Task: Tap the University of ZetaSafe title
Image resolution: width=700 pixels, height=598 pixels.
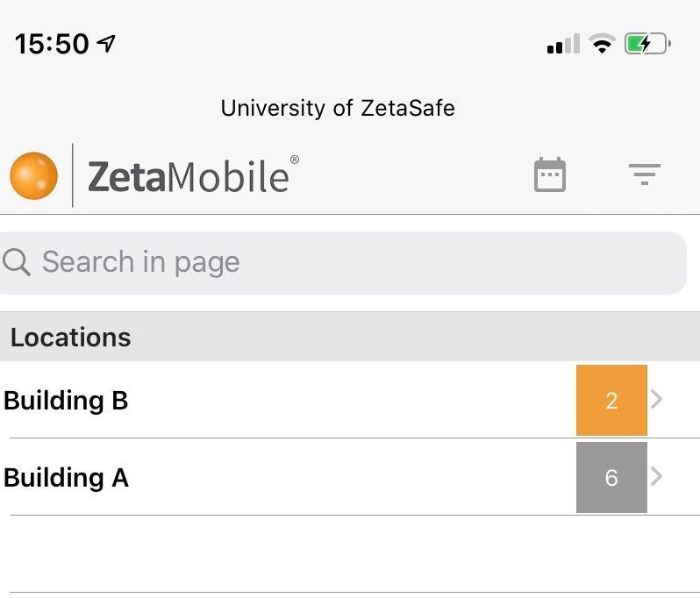Action: coord(338,109)
